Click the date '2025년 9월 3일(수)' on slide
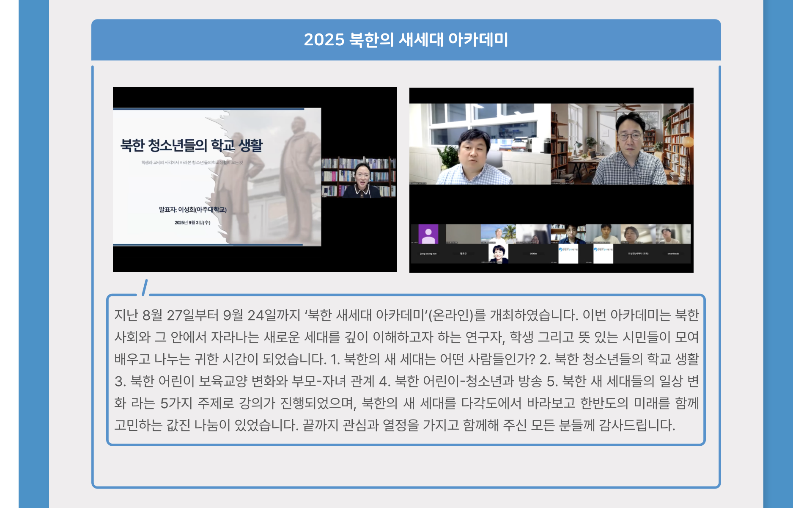812x508 pixels. point(192,223)
